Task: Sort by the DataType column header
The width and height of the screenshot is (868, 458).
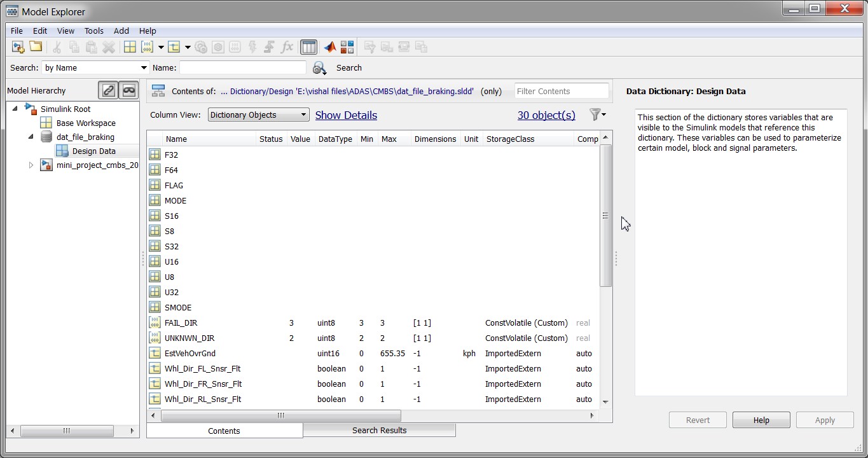Action: tap(335, 139)
